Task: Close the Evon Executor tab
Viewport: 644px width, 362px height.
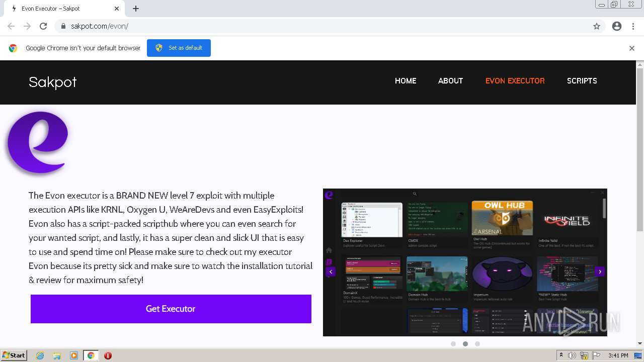Action: [x=117, y=9]
